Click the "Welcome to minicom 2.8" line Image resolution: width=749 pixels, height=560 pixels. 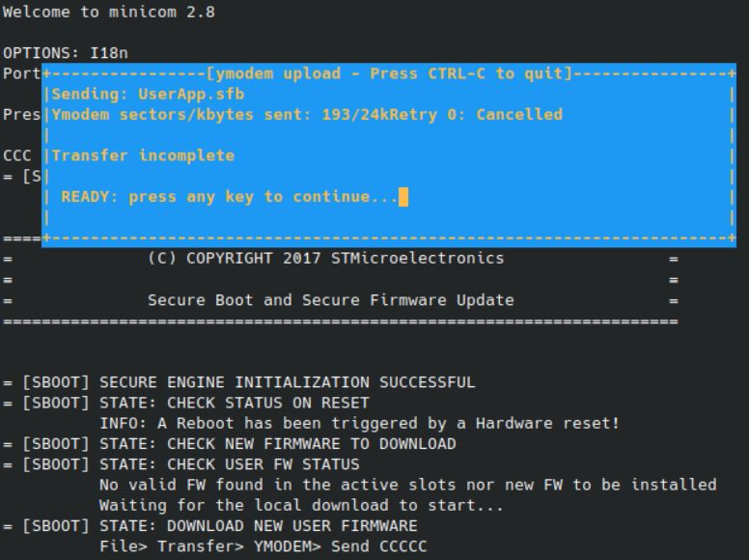(109, 12)
